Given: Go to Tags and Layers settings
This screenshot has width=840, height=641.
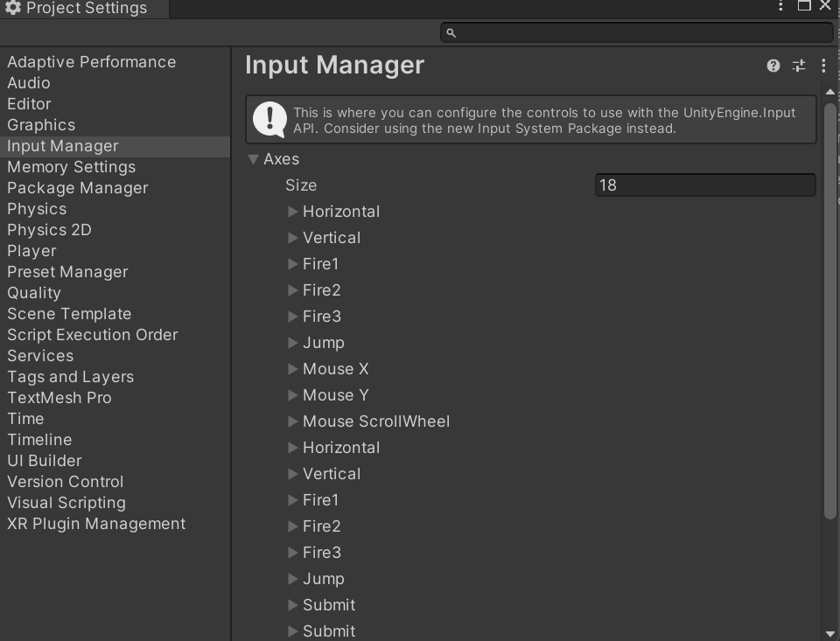Looking at the screenshot, I should coord(70,377).
